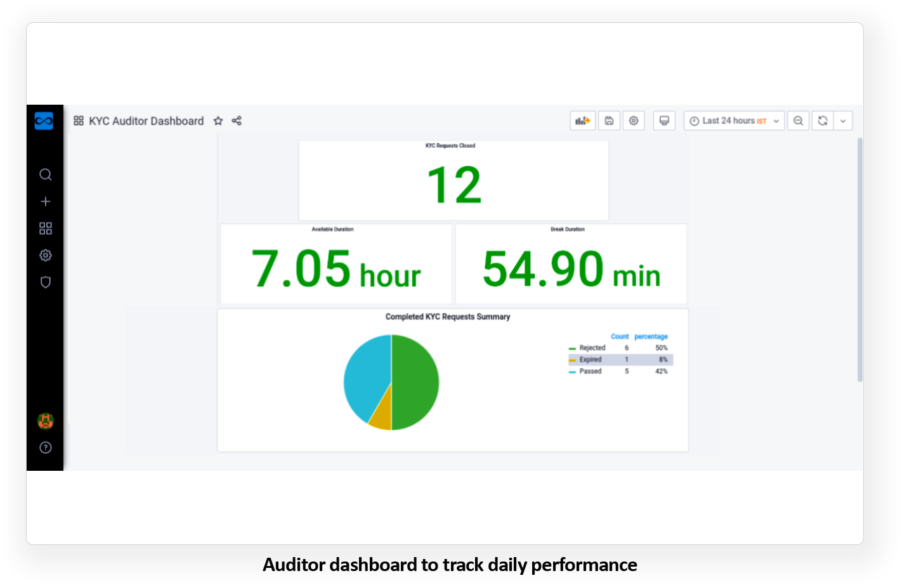The width and height of the screenshot is (900, 585).
Task: Click the value 12 in the Closed panel
Action: point(454,185)
